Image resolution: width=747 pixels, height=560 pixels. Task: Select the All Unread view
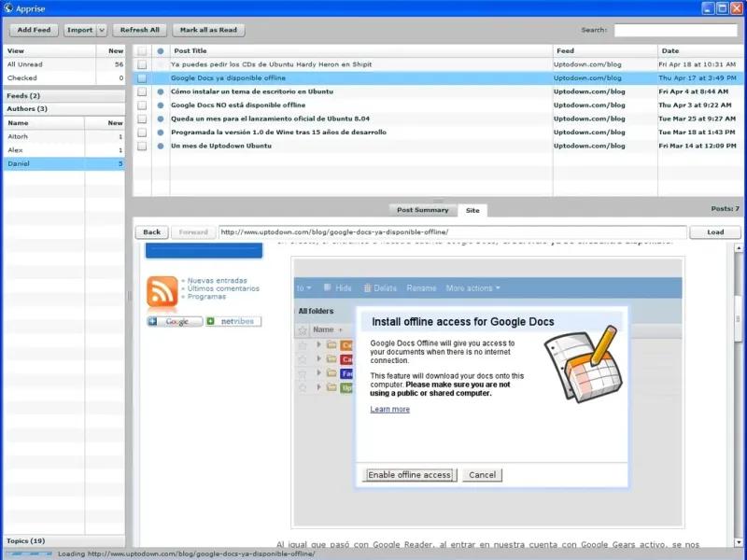[x=63, y=64]
